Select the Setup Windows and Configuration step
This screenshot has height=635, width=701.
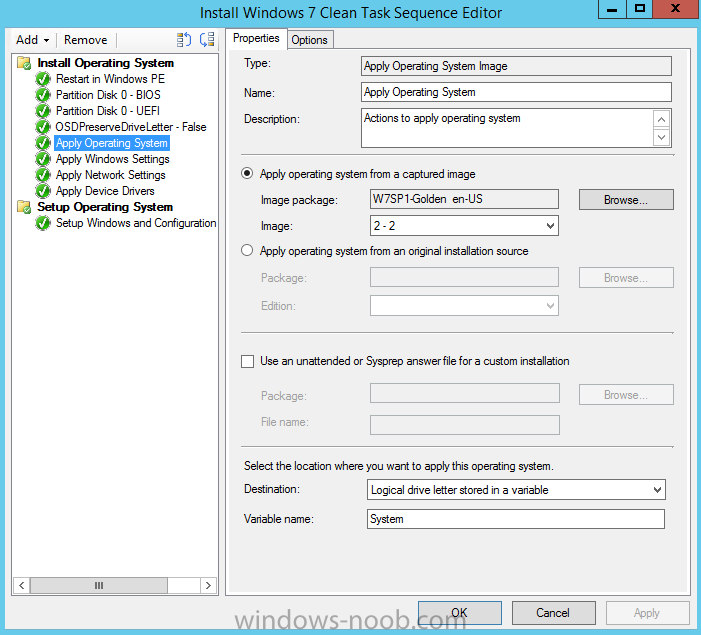point(136,223)
